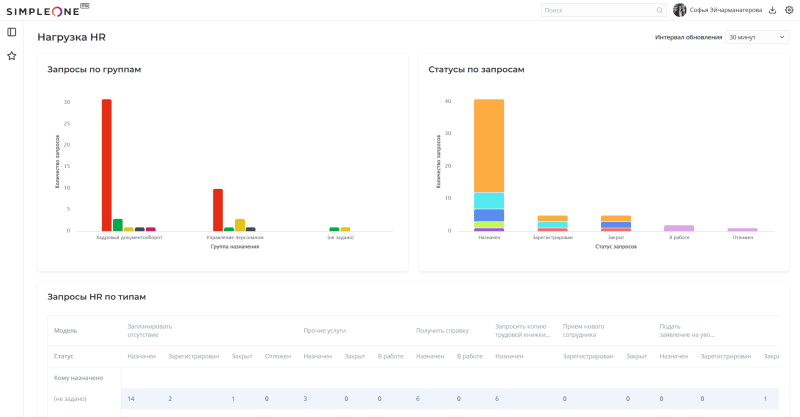800x417 pixels.
Task: Click the user avatar picture
Action: pyautogui.click(x=680, y=10)
